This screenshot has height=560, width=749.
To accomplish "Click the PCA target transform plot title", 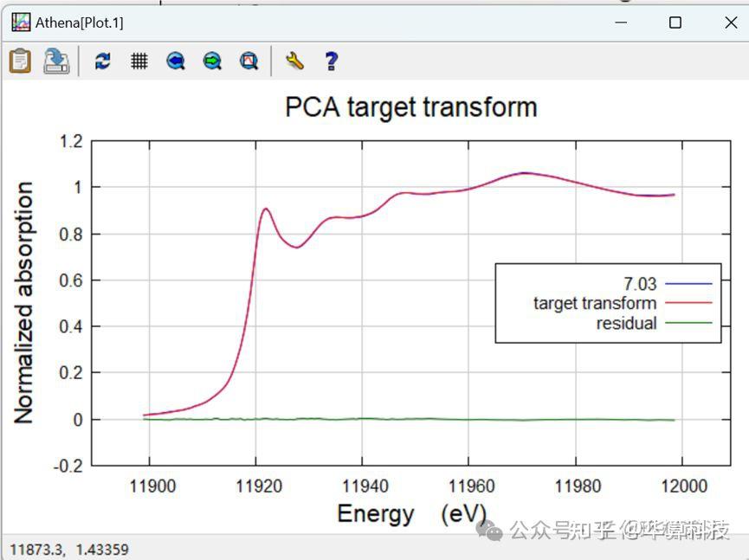I will (x=410, y=106).
